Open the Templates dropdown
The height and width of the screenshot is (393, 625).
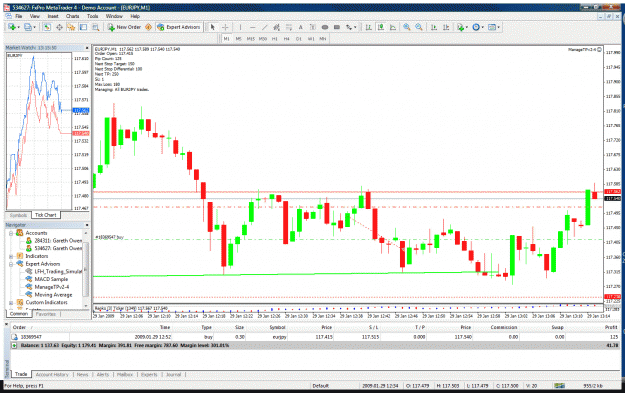coord(494,27)
